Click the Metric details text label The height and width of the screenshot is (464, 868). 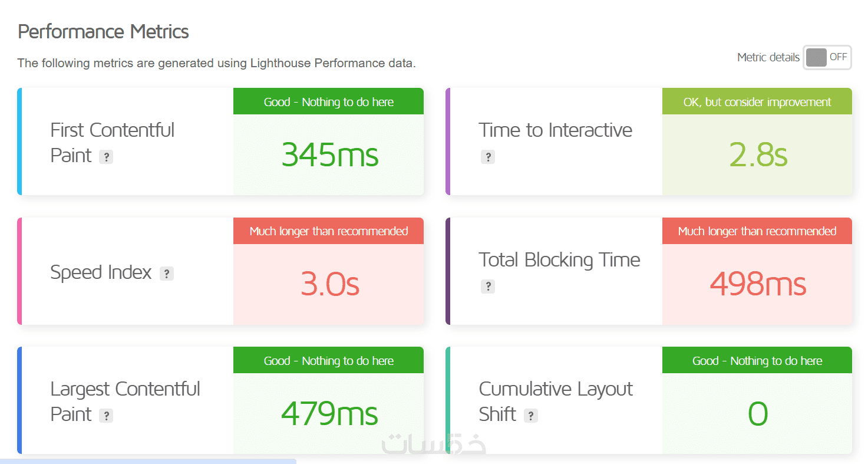click(x=768, y=57)
